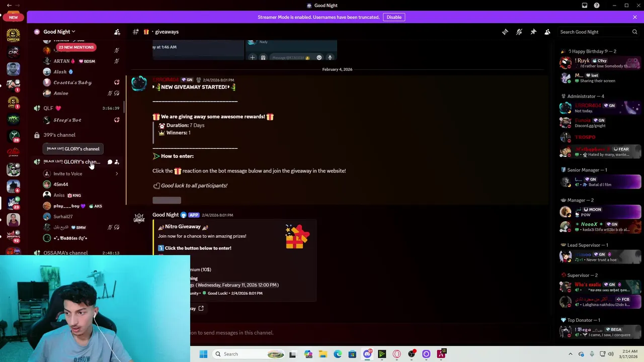Open File Explorer from the taskbar

[x=323, y=354]
